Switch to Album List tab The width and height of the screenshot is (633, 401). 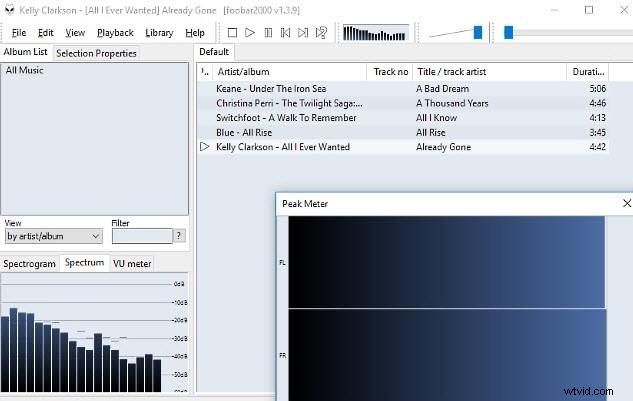tap(25, 52)
